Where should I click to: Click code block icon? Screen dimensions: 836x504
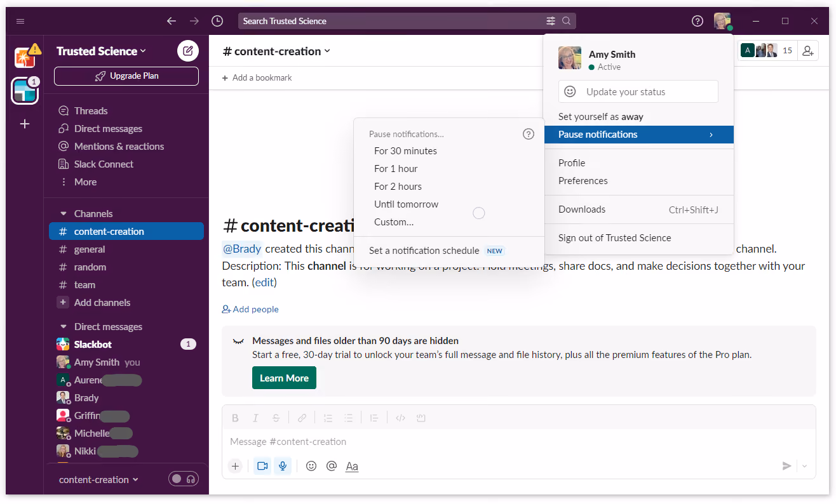421,418
